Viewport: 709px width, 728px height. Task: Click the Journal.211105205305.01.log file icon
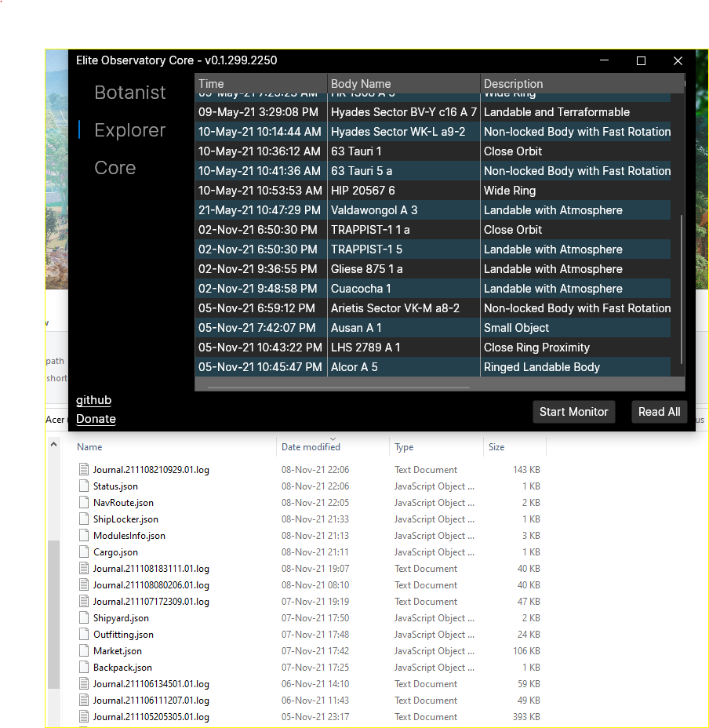pos(84,717)
